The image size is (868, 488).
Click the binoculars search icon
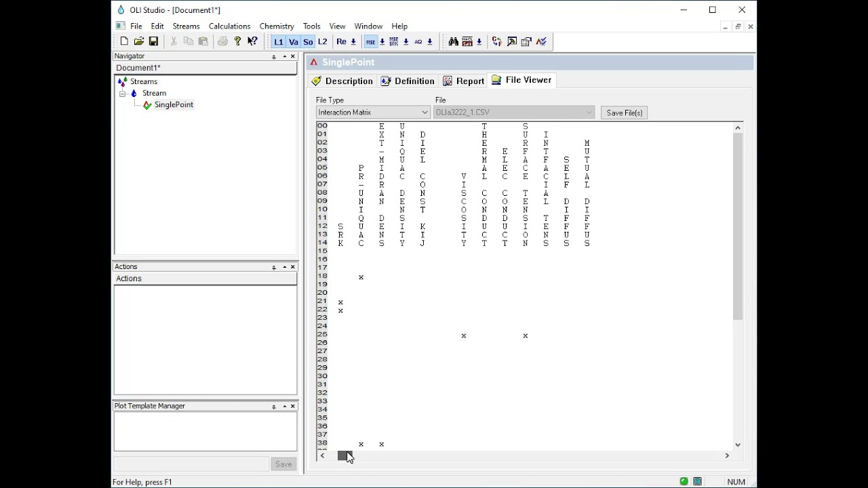[453, 42]
